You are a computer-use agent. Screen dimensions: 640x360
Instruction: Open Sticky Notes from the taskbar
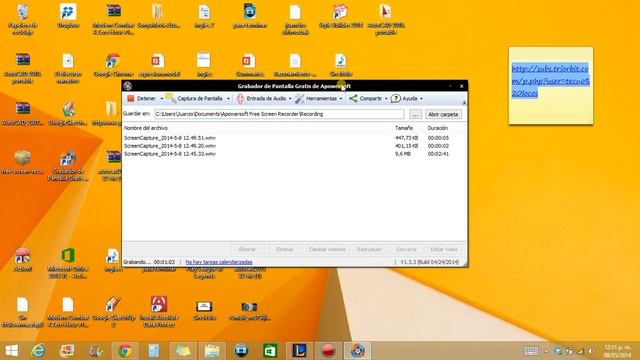(183, 351)
